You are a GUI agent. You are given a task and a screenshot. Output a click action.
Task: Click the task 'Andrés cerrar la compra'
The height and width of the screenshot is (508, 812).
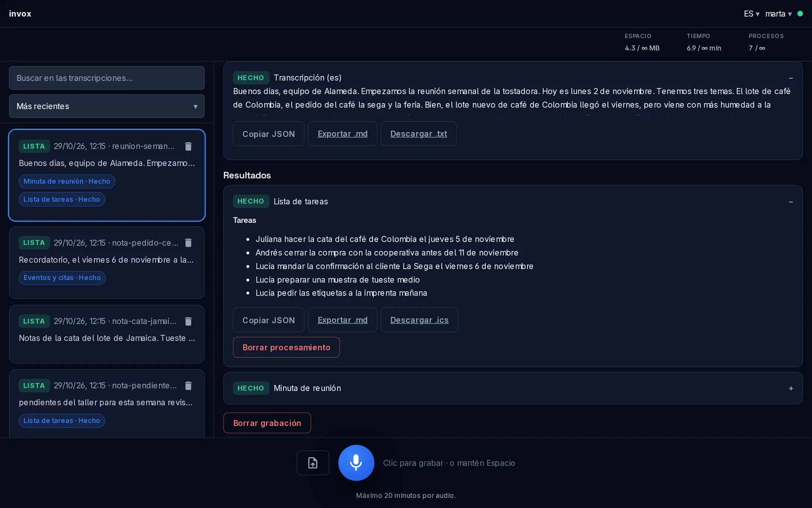click(387, 253)
